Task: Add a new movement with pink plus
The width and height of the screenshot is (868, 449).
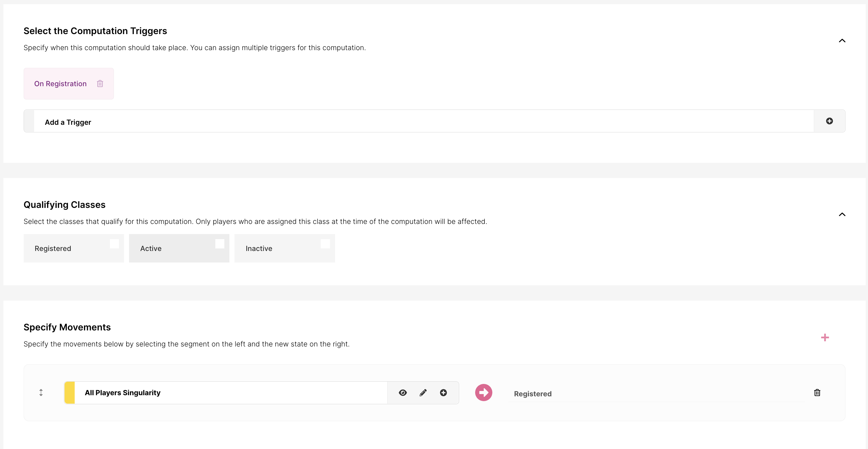Action: click(x=825, y=337)
